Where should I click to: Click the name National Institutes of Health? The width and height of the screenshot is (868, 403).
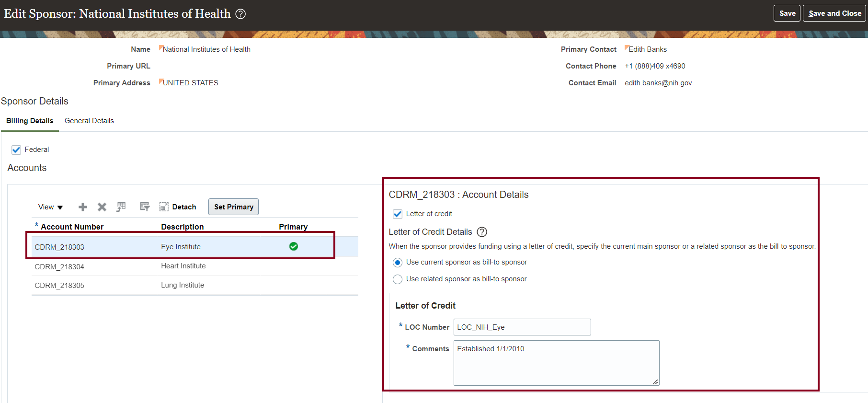(x=206, y=49)
